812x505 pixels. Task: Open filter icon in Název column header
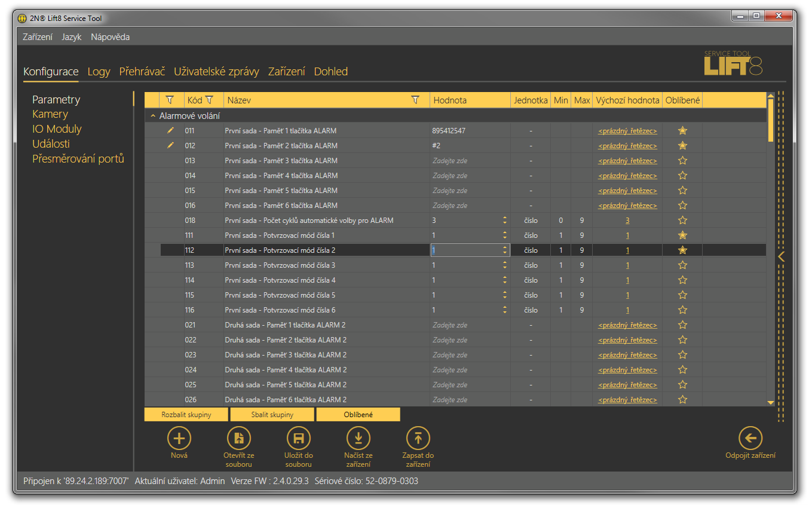[415, 100]
